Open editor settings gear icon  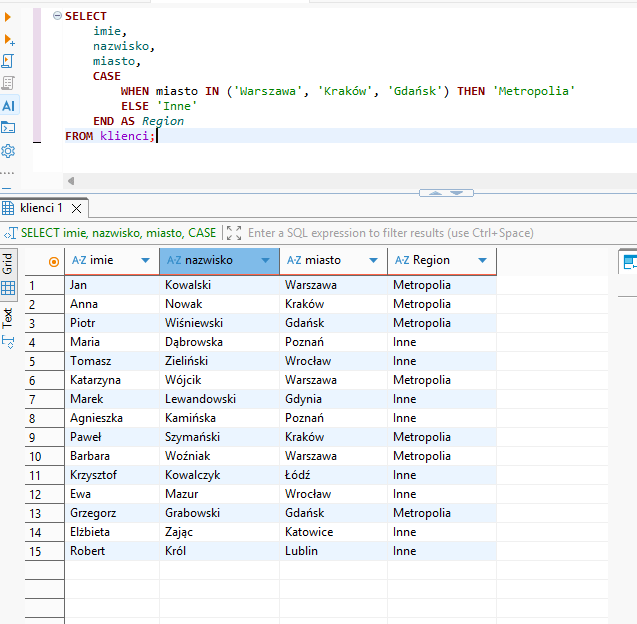coord(8,150)
